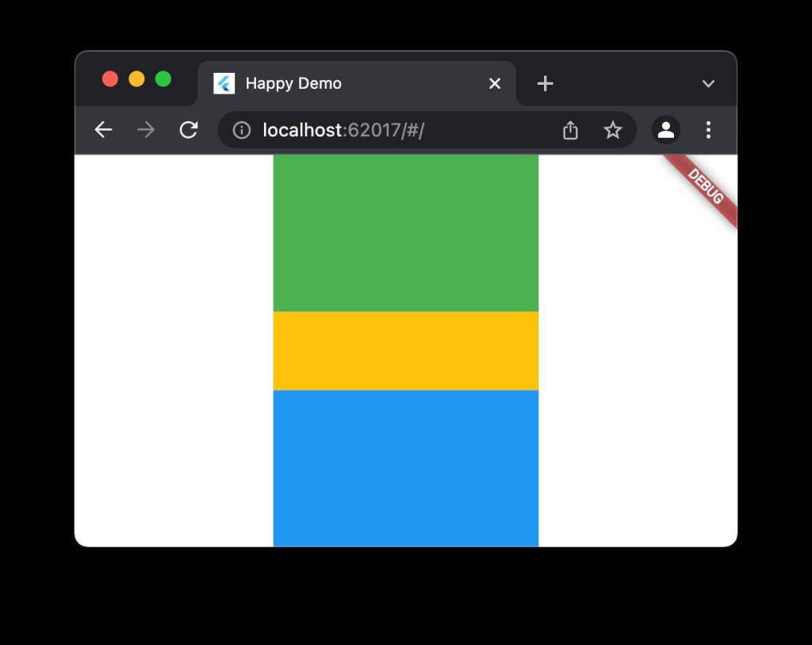
Task: Click the back navigation arrow
Action: [x=103, y=130]
